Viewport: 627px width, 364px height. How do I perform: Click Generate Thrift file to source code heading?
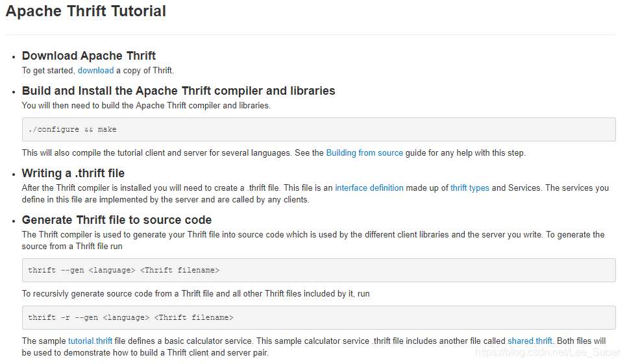[x=117, y=220]
